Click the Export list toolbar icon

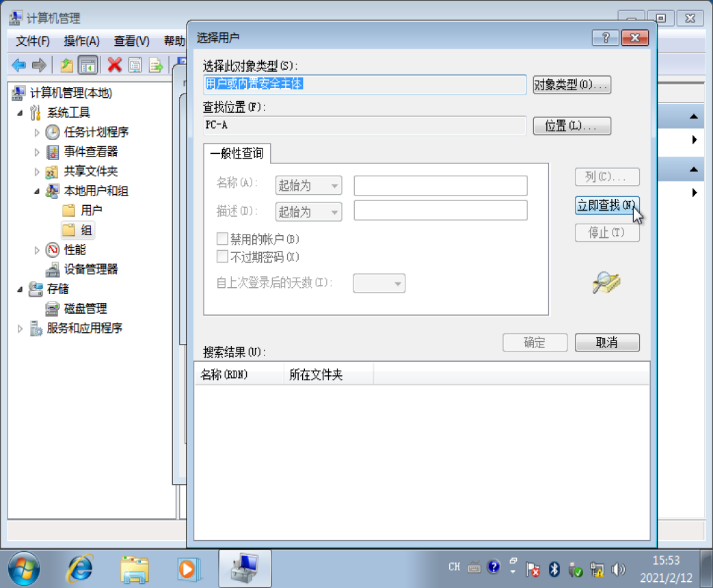point(155,66)
